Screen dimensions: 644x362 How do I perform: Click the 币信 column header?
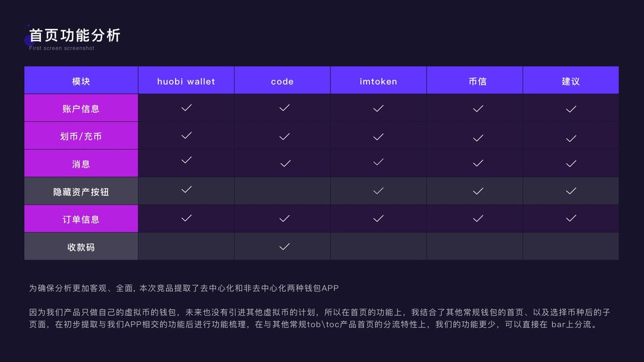[477, 81]
